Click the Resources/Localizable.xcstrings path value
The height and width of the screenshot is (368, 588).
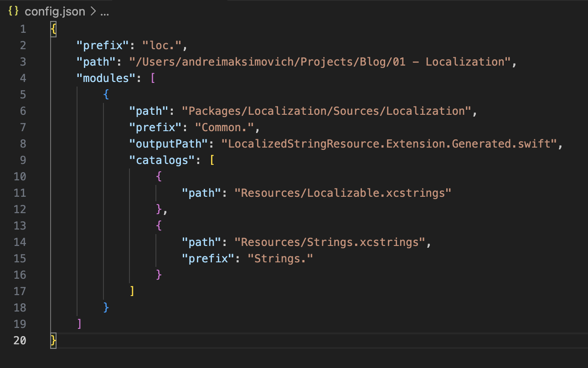[342, 193]
